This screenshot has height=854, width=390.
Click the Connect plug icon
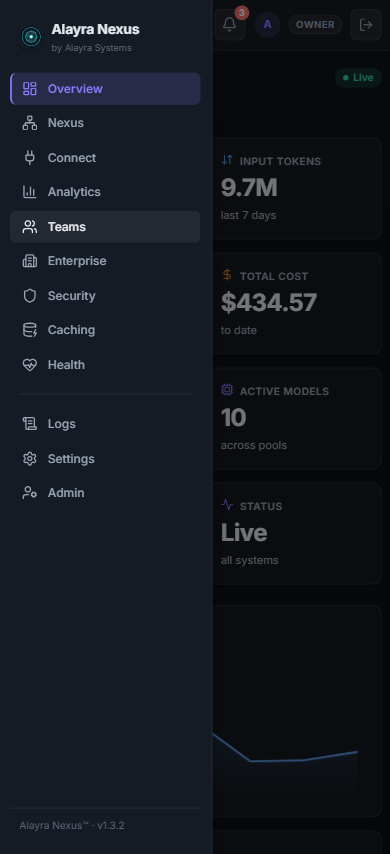coord(29,158)
